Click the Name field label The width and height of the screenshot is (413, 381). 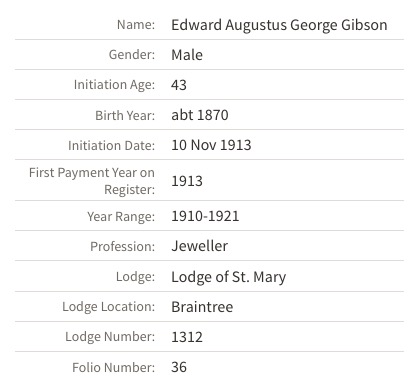click(136, 25)
